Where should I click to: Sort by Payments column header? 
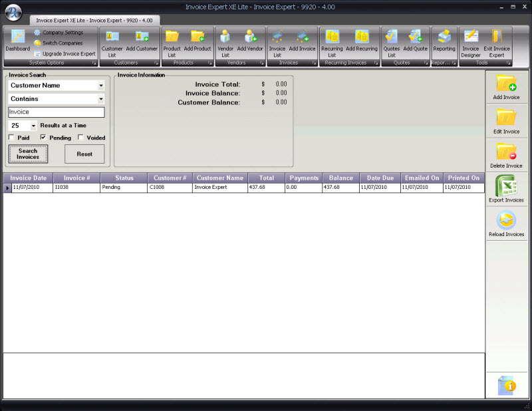coord(304,178)
